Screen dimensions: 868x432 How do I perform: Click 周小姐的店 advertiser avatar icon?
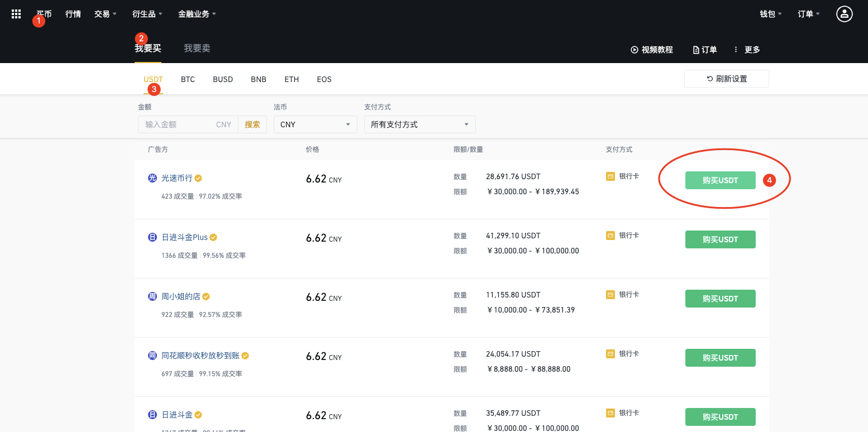152,296
